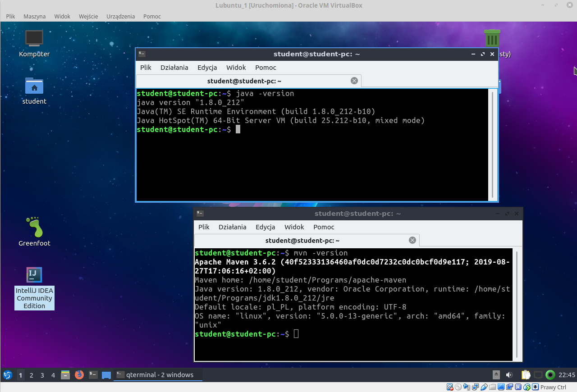Click the 'Java HotSpot(TM) 64-Bit Server VM' line
Image resolution: width=577 pixels, height=392 pixels.
tap(281, 121)
